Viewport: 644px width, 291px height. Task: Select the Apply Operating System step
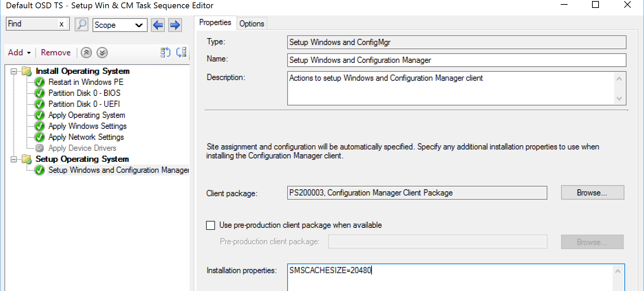click(x=87, y=115)
